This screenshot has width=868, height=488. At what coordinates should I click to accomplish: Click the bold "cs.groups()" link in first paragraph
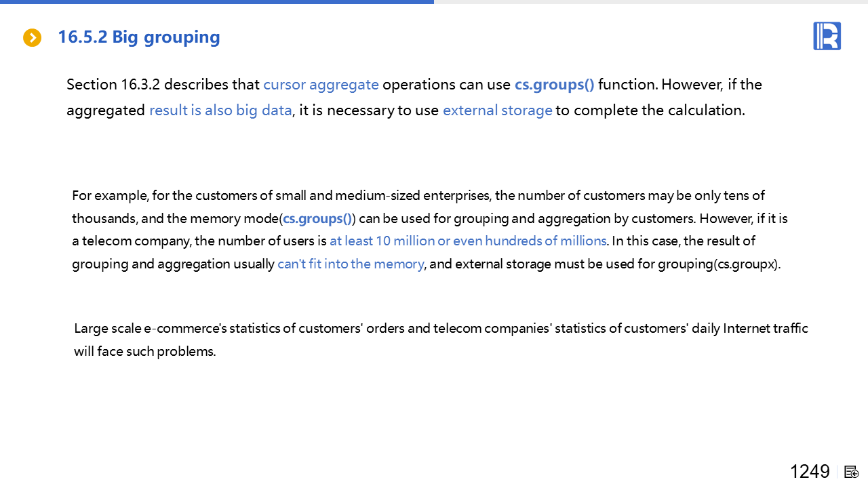pyautogui.click(x=554, y=85)
